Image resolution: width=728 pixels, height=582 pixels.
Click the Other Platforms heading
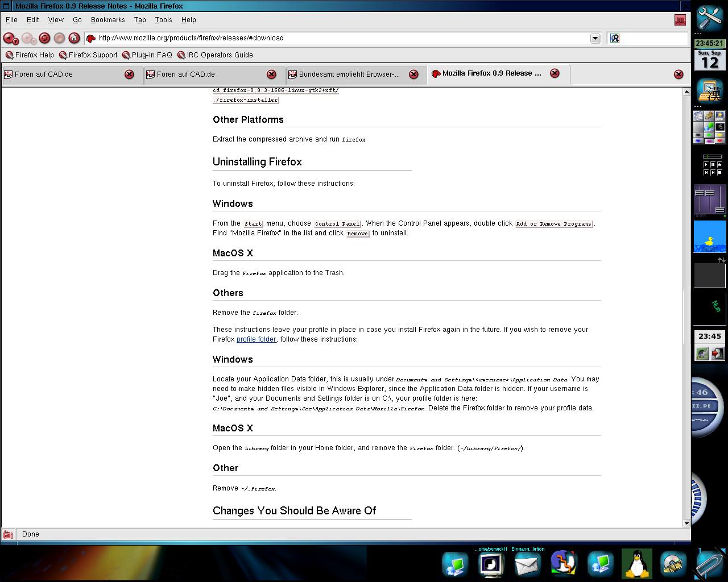(x=248, y=119)
